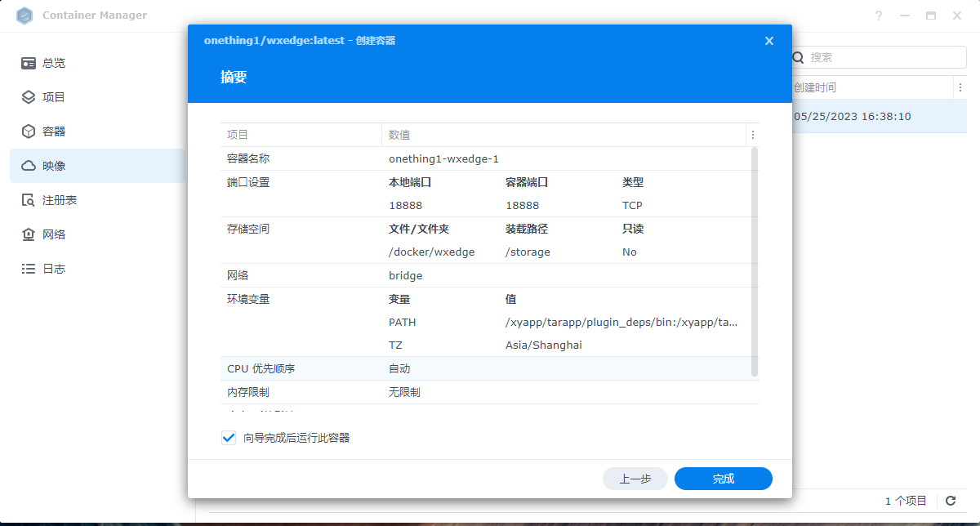
Task: Go to 容器 section
Action: 98,131
